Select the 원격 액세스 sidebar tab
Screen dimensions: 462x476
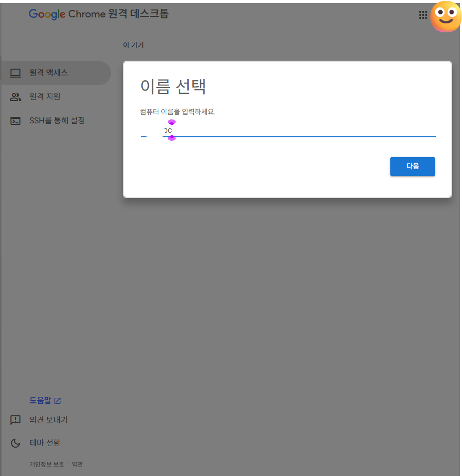tap(56, 73)
